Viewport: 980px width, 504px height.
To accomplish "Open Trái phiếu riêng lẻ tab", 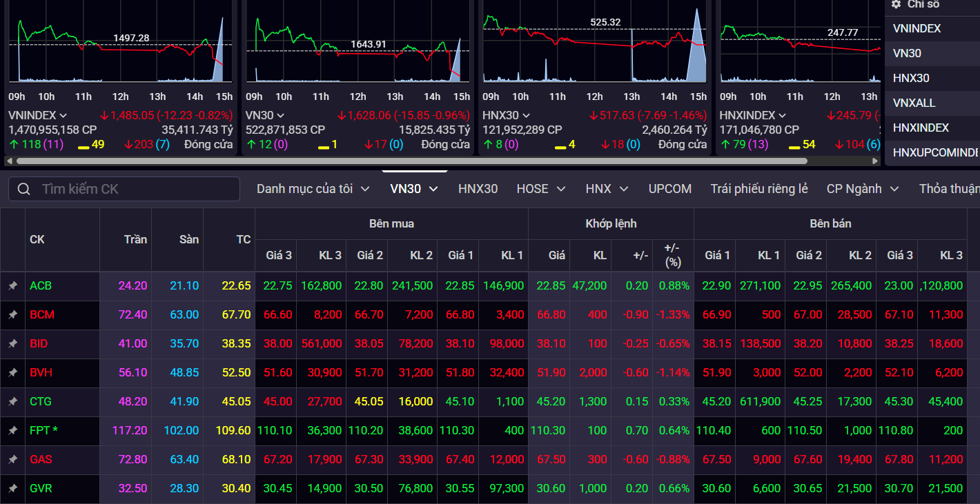I will (x=759, y=189).
